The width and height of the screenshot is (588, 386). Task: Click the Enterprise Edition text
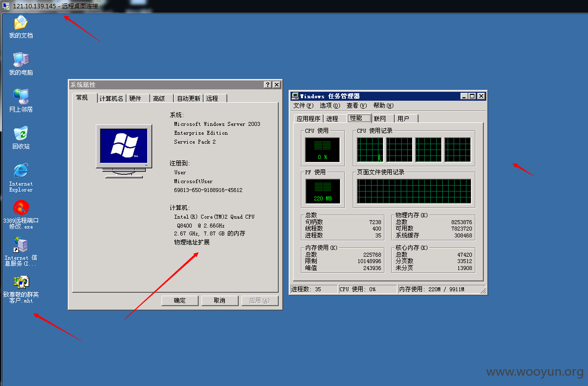point(201,133)
